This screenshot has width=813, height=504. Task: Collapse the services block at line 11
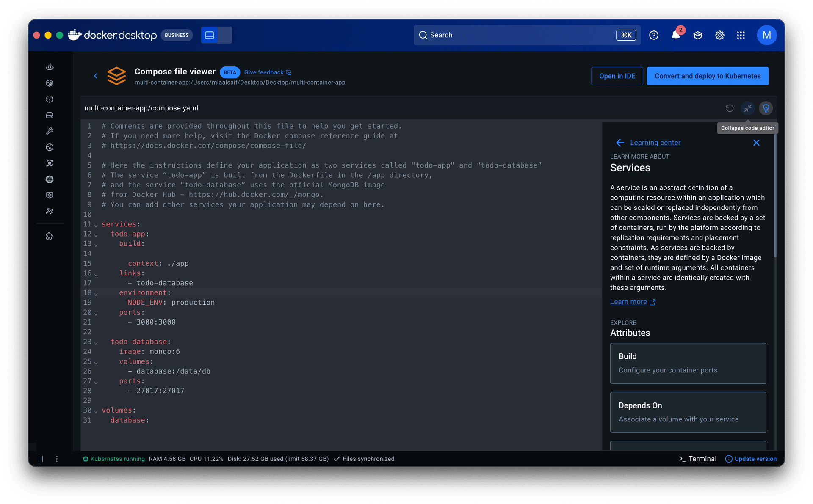tap(96, 225)
